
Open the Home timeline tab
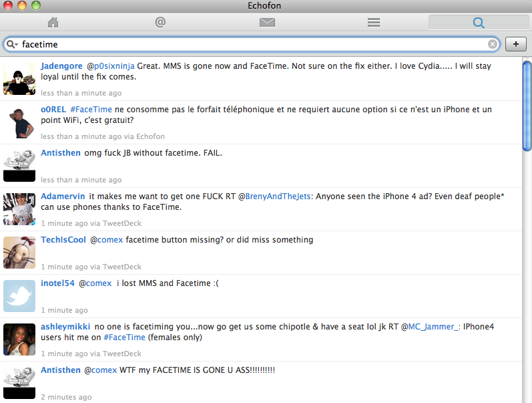tap(53, 23)
